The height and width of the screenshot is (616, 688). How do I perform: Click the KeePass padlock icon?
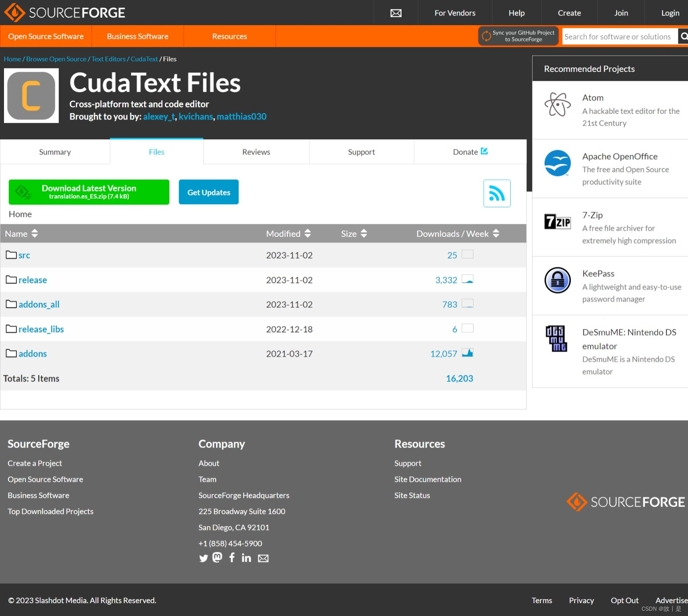click(557, 280)
